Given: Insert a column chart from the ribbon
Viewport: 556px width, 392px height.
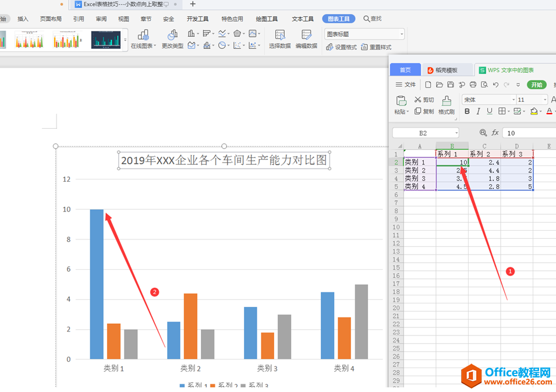Looking at the screenshot, I should [192, 34].
